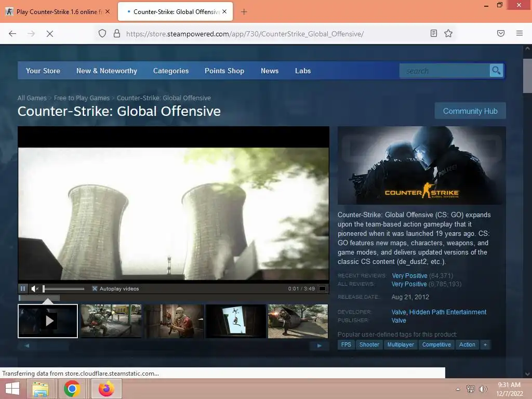Show hidden system tray icons
The height and width of the screenshot is (399, 532).
click(458, 390)
